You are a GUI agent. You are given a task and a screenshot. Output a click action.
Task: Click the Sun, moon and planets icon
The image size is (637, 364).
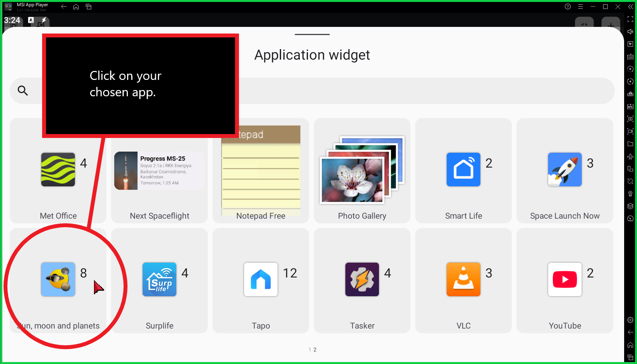click(x=58, y=279)
